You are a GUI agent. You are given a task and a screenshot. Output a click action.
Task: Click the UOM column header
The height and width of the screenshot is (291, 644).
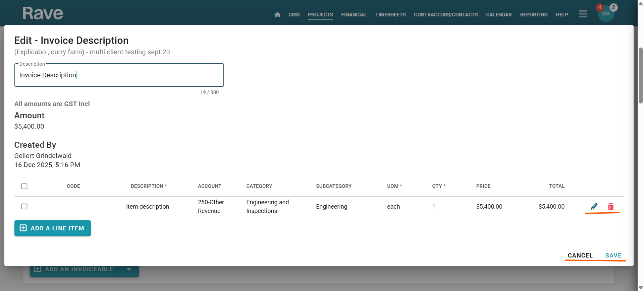coord(394,186)
